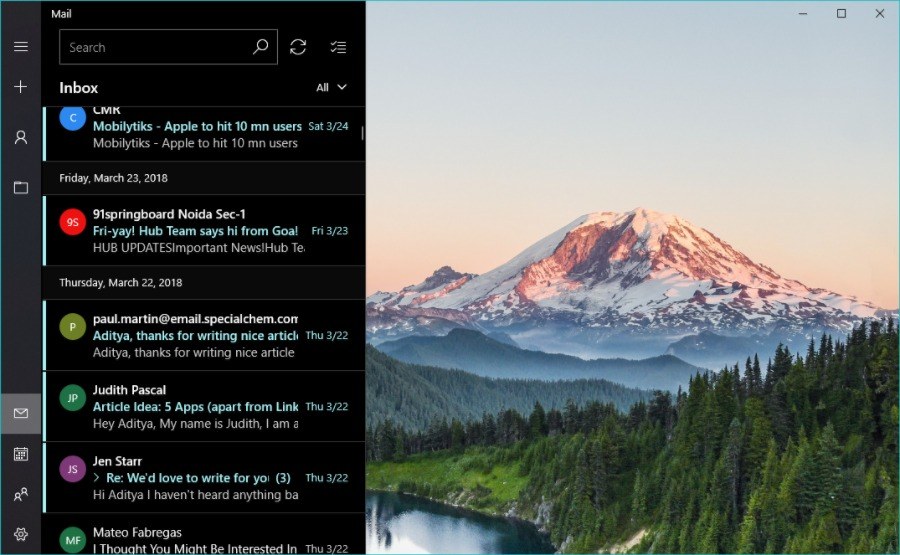The width and height of the screenshot is (900, 555).
Task: Compose a new mail with plus icon
Action: [x=20, y=87]
